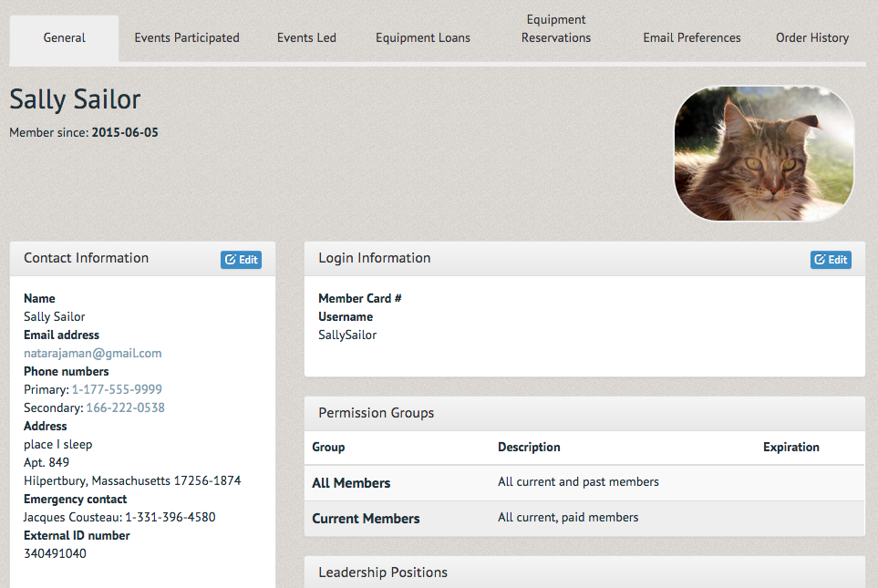Click emergency contact Jacques Cousteau entry
Screen dimensions: 878x588
click(119, 518)
